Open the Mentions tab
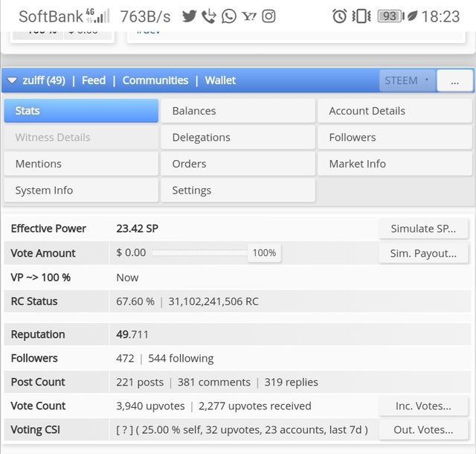The width and height of the screenshot is (476, 454). (81, 164)
